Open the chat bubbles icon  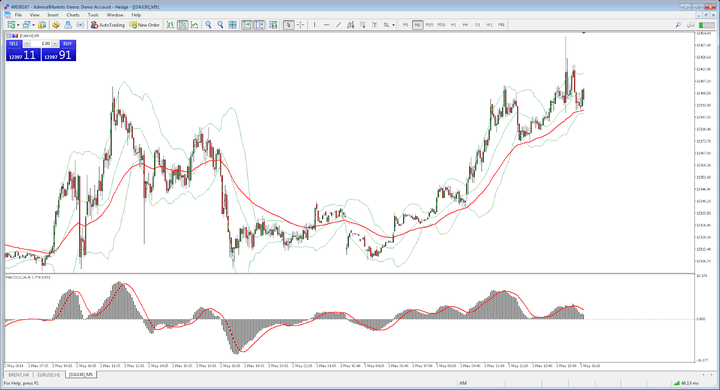[x=691, y=25]
